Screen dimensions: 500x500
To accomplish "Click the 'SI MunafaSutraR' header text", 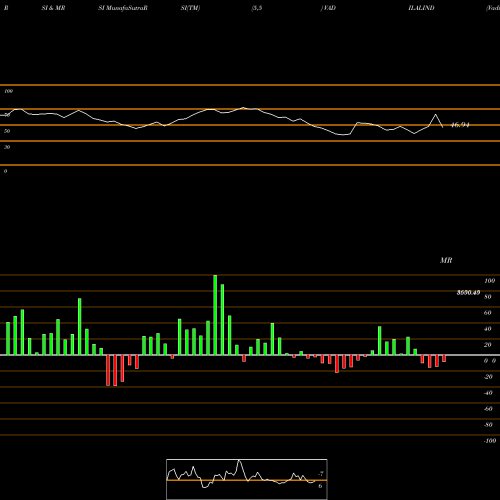I will [123, 8].
